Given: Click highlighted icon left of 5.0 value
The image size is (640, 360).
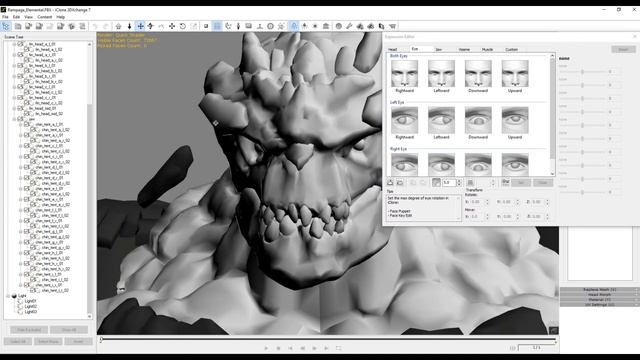Looking at the screenshot, I should [436, 182].
